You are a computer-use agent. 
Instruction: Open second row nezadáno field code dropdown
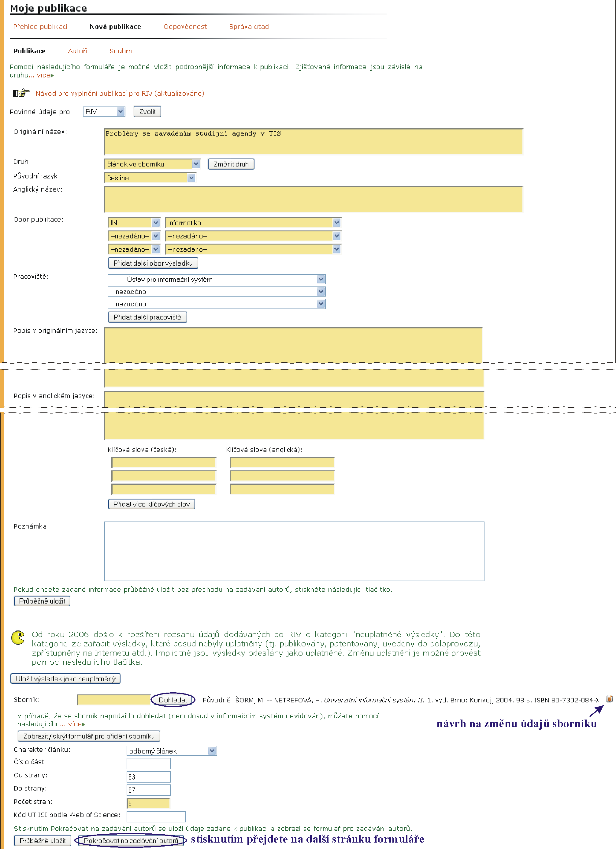[134, 236]
